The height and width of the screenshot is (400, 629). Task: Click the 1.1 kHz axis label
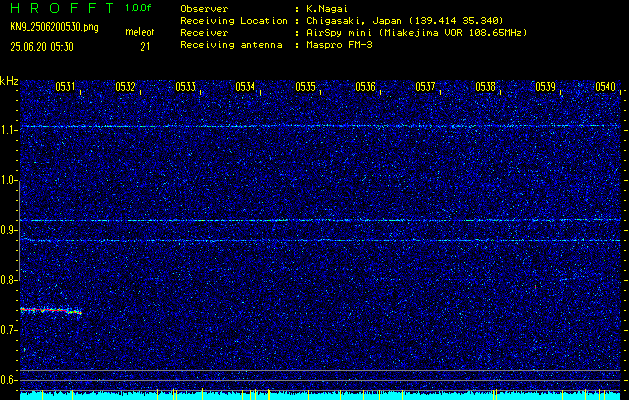point(8,130)
